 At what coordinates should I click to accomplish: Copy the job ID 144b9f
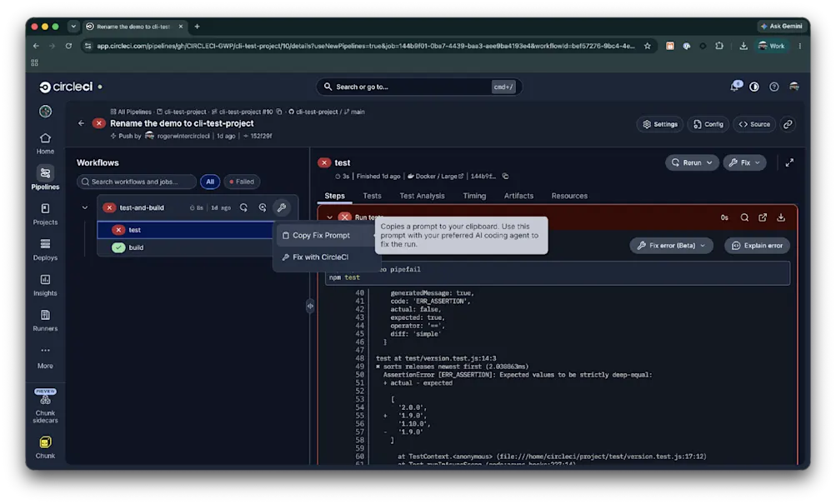point(505,177)
